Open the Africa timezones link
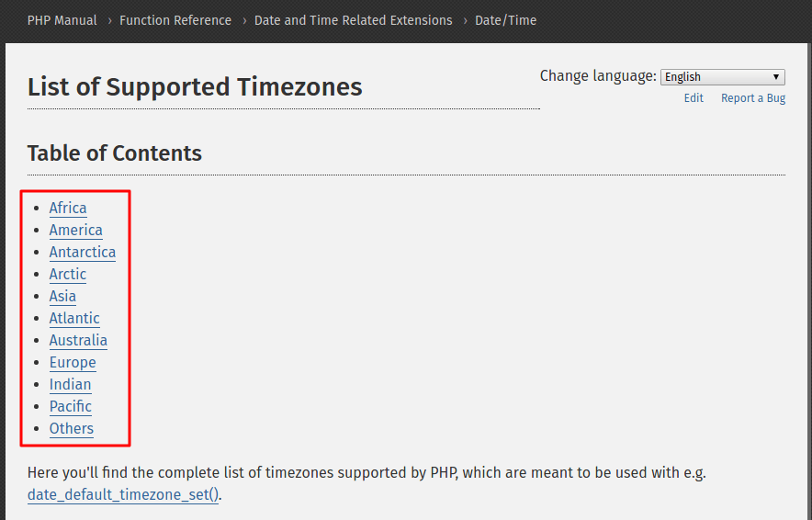Image resolution: width=812 pixels, height=520 pixels. 68,209
